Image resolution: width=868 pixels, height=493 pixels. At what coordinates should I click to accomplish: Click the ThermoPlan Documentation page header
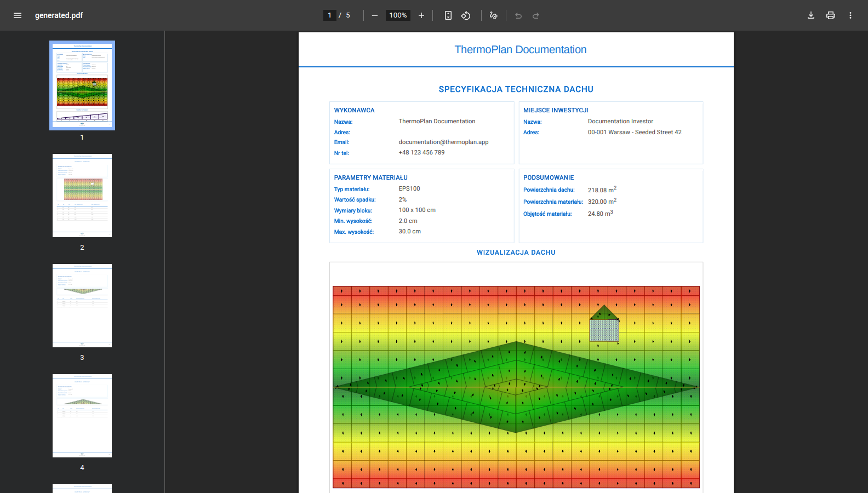pyautogui.click(x=521, y=49)
